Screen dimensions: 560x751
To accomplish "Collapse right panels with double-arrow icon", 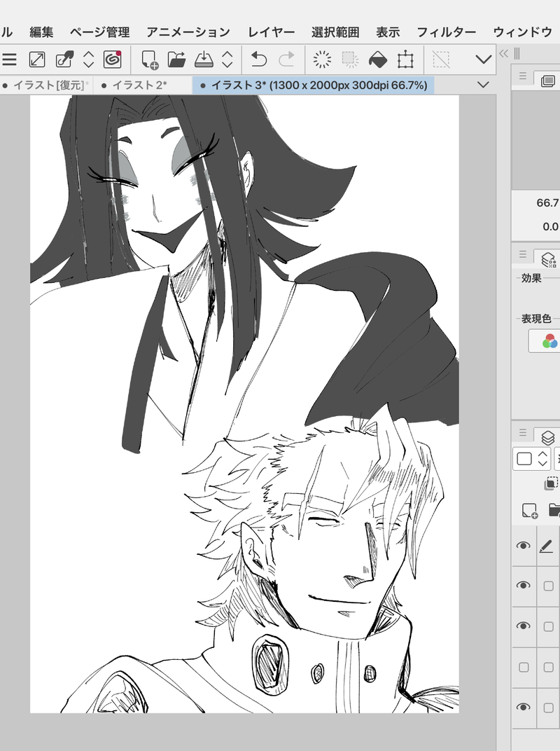I will tap(503, 53).
